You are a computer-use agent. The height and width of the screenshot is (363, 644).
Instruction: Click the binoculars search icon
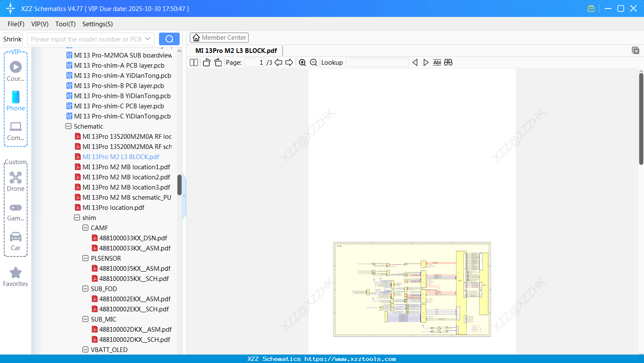pos(448,63)
